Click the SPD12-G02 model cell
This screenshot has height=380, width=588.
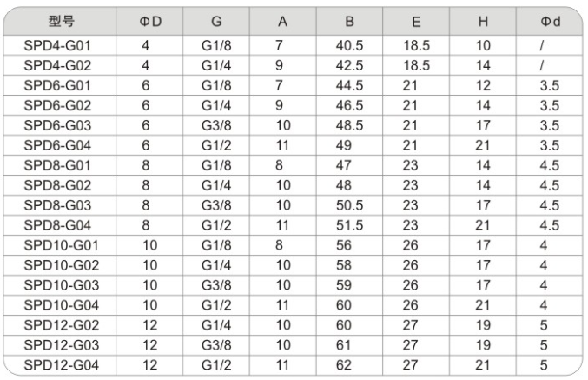(x=61, y=325)
